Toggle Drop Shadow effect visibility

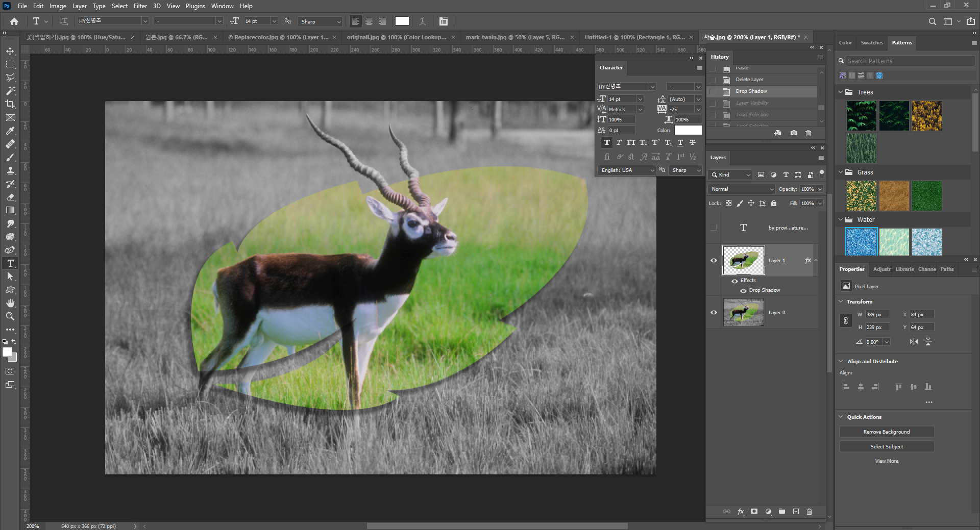[x=743, y=291]
